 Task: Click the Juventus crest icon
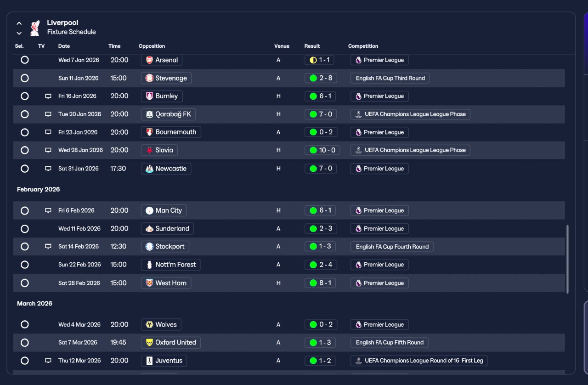click(x=149, y=361)
